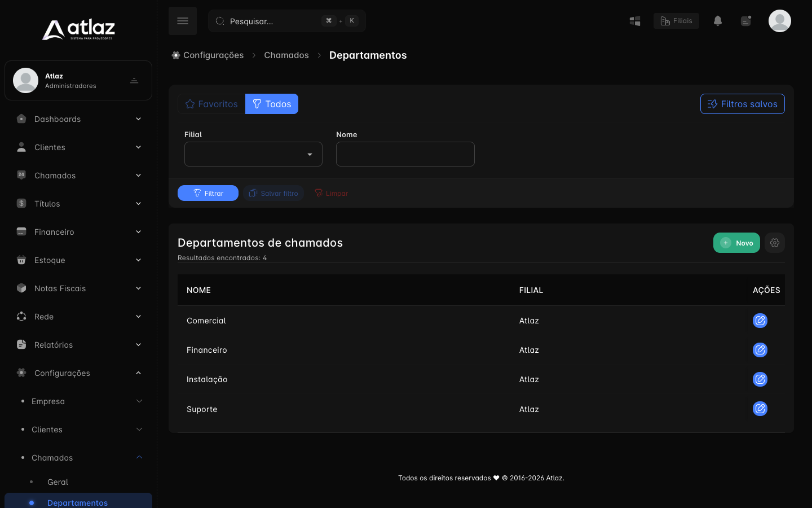Click the Pesquisar search box
The image size is (812, 508).
(287, 21)
